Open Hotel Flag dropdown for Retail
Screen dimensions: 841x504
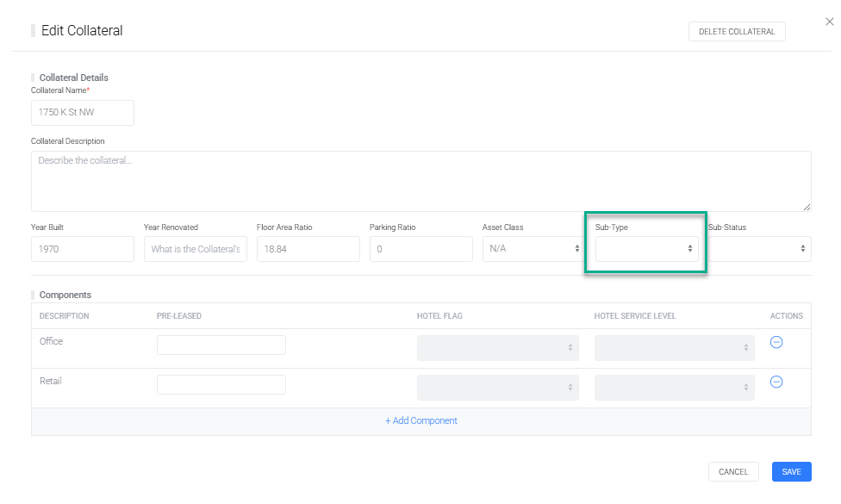click(497, 388)
